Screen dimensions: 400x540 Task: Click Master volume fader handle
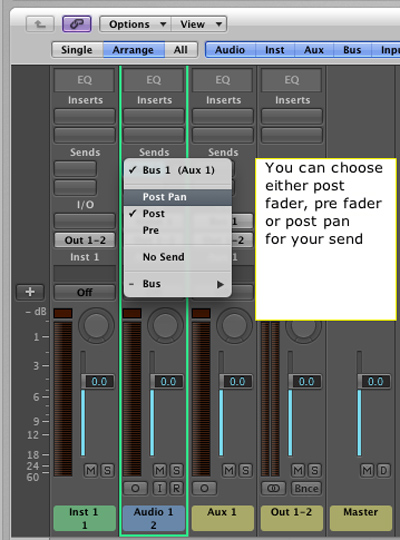coord(374,382)
